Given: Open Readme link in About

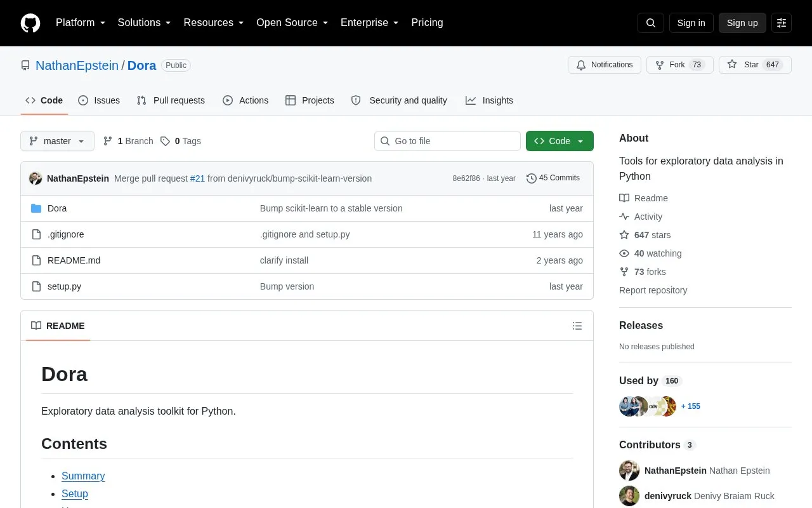Looking at the screenshot, I should (644, 198).
